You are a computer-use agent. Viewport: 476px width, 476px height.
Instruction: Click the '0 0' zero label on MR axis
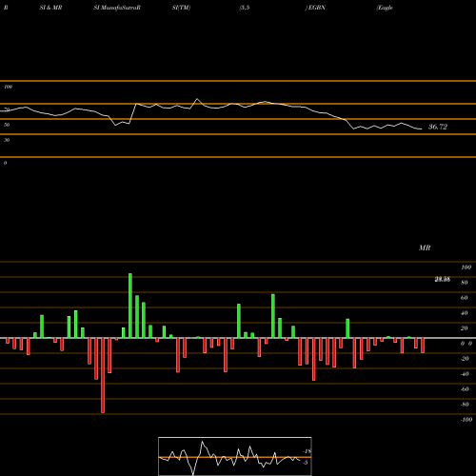click(x=466, y=344)
